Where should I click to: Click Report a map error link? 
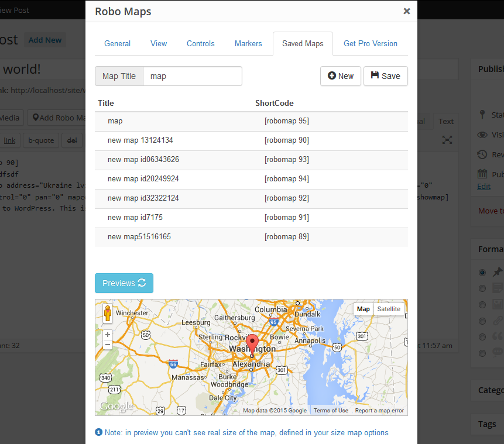[379, 411]
